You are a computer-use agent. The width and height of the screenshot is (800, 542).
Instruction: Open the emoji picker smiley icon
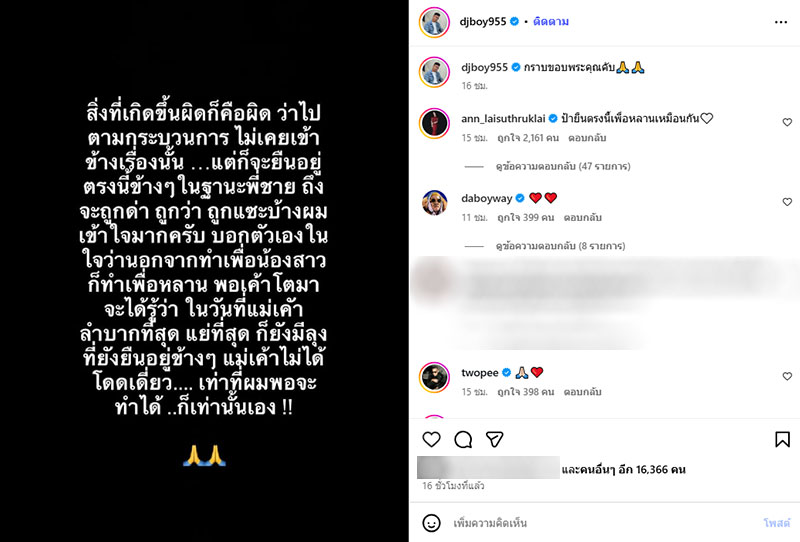point(432,523)
